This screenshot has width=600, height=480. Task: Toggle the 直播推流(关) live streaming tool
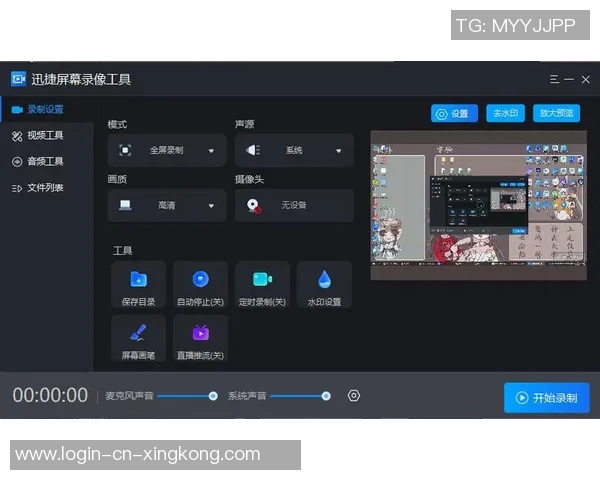[201, 338]
